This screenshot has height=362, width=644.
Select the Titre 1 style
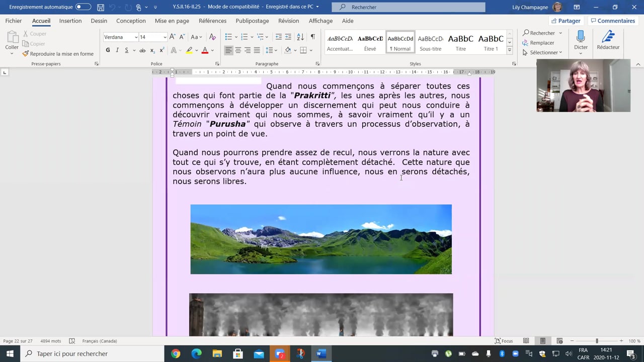tap(491, 42)
